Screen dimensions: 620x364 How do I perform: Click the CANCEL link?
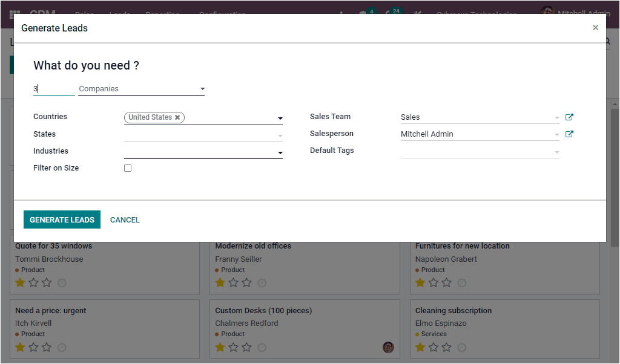125,219
